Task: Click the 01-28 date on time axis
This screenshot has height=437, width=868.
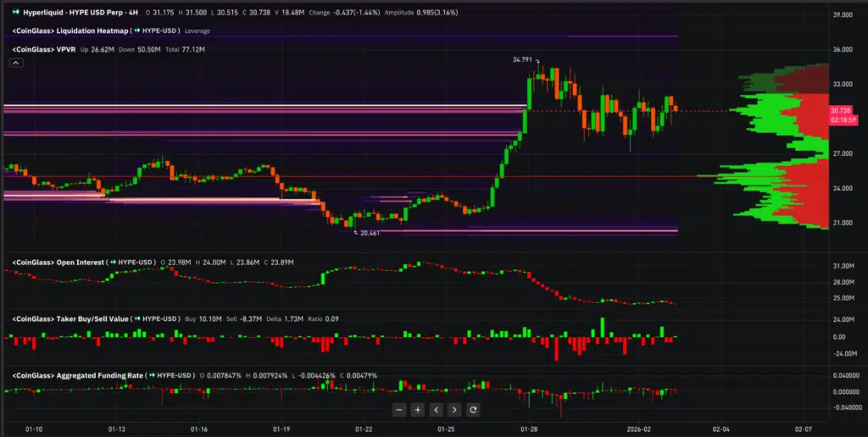Action: [x=530, y=429]
